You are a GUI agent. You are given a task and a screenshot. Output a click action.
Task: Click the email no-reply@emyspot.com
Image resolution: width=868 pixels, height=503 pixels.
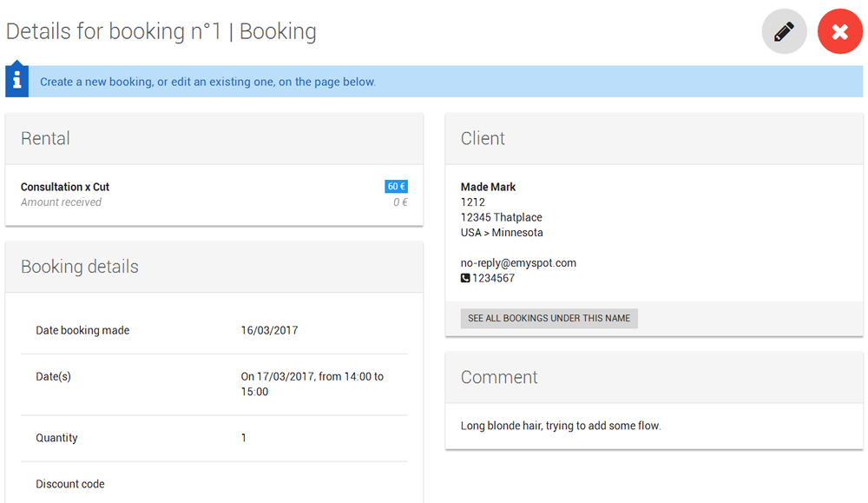click(x=518, y=263)
